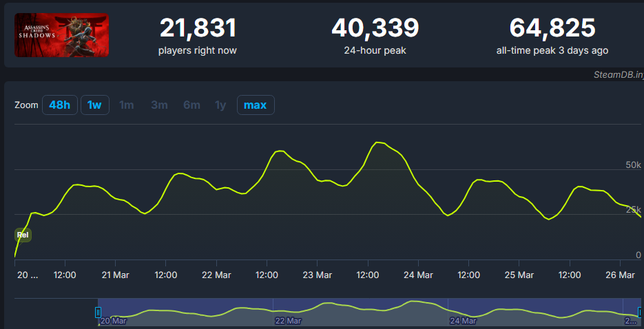Image resolution: width=644 pixels, height=329 pixels.
Task: Set chart zoom to 1y
Action: (220, 105)
